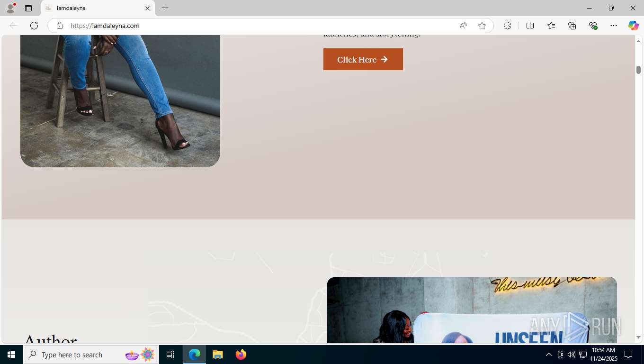Click the Click Here button
The image size is (644, 364).
pos(363,59)
